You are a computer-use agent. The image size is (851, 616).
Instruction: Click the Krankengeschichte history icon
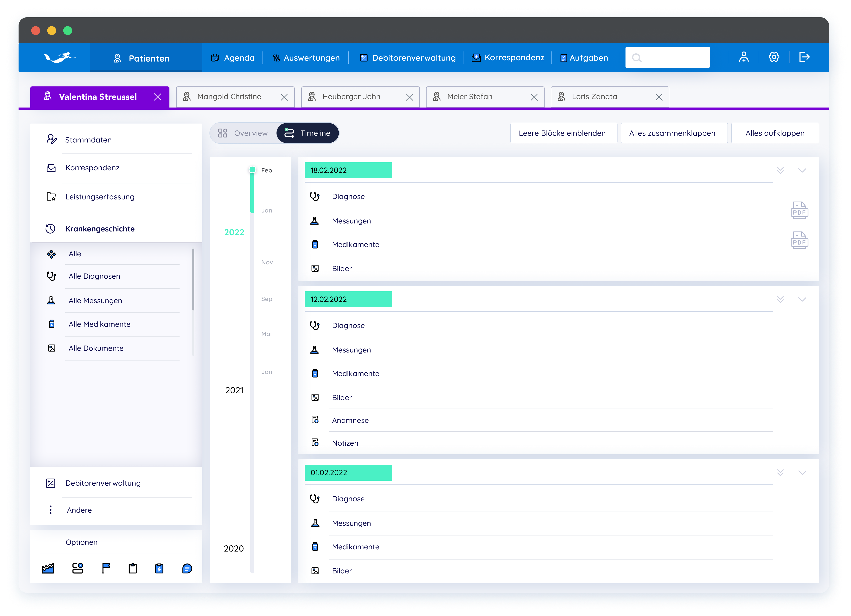[51, 229]
